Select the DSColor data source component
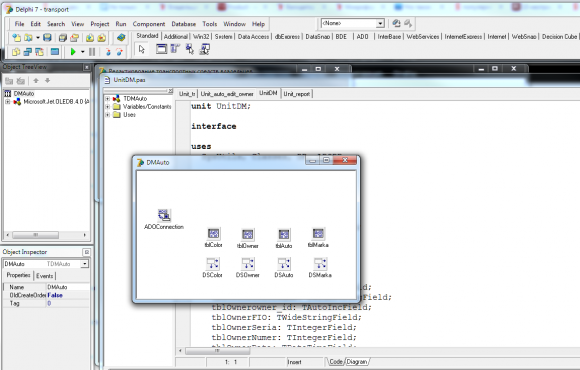Screen dimensions: 580x370 [213, 264]
